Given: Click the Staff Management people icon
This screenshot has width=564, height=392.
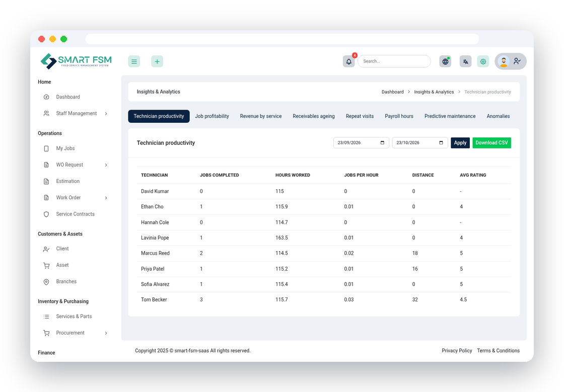Looking at the screenshot, I should click(x=46, y=114).
